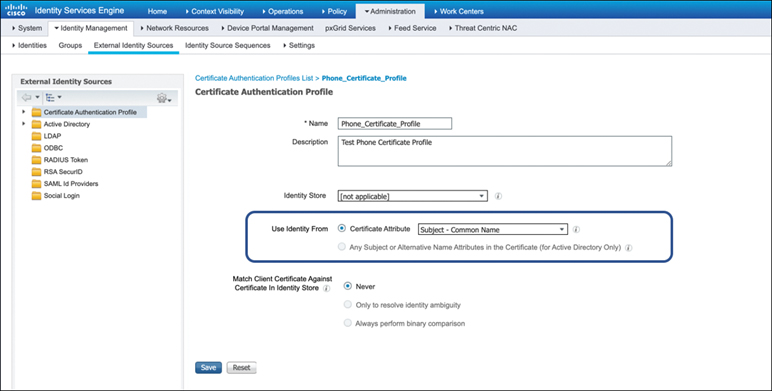
Task: Click the Social Login folder icon
Action: (x=36, y=196)
